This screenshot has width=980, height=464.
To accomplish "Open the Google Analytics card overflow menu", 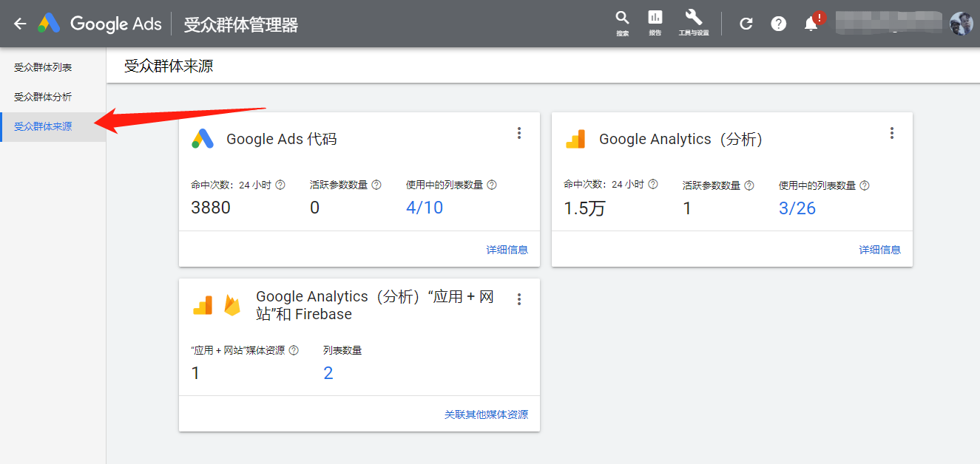I will pos(892,132).
